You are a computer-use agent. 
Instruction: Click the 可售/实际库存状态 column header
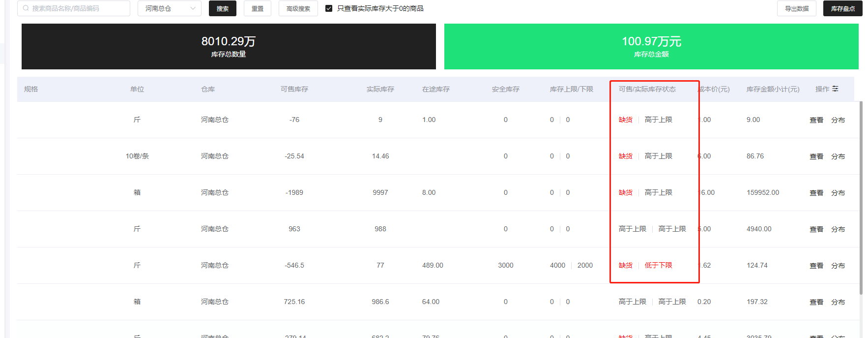pyautogui.click(x=647, y=89)
